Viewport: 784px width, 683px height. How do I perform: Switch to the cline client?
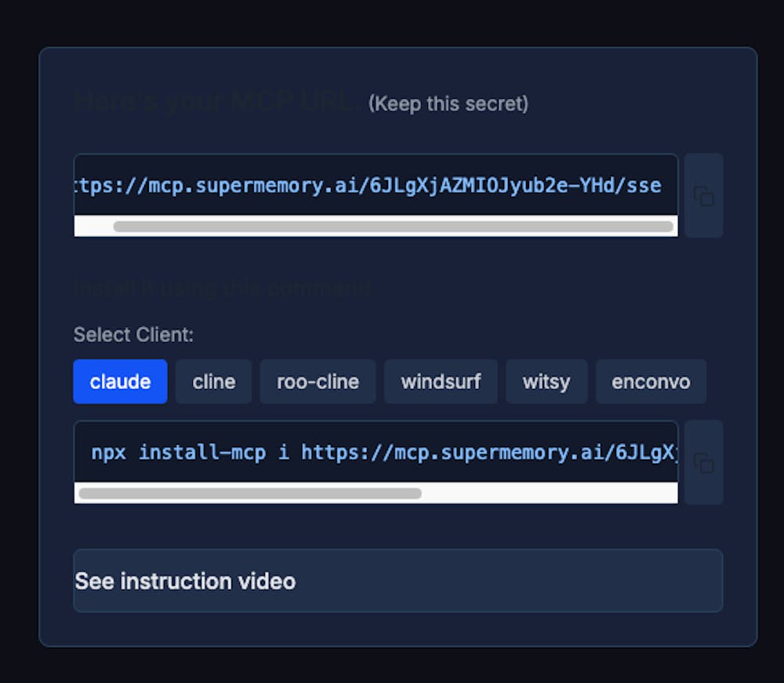point(213,382)
